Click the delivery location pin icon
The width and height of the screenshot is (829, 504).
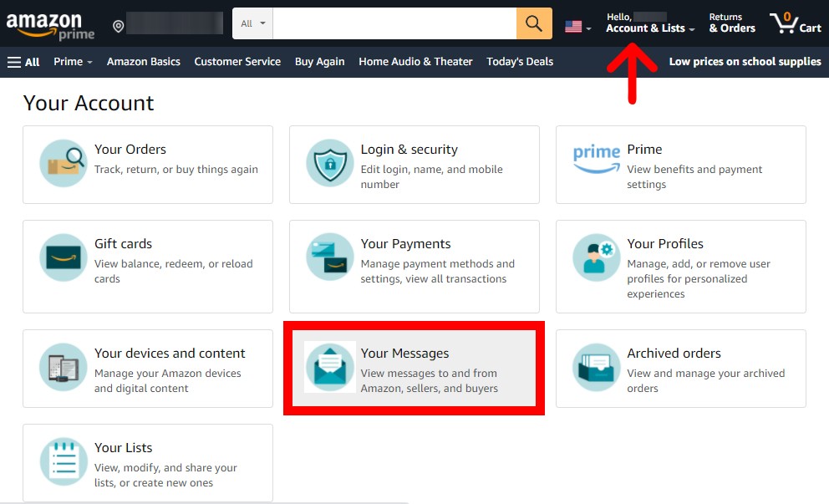pyautogui.click(x=119, y=26)
